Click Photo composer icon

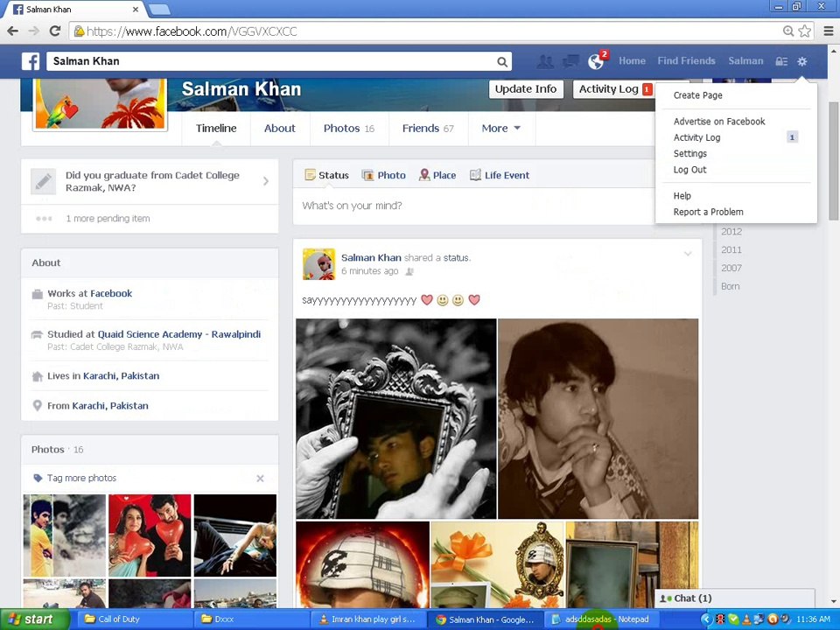pyautogui.click(x=367, y=175)
